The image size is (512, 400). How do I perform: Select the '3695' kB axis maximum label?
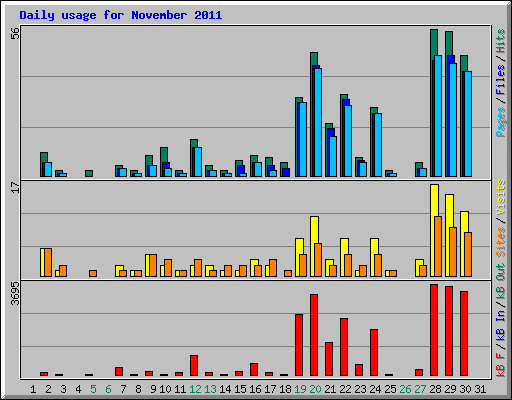click(15, 293)
